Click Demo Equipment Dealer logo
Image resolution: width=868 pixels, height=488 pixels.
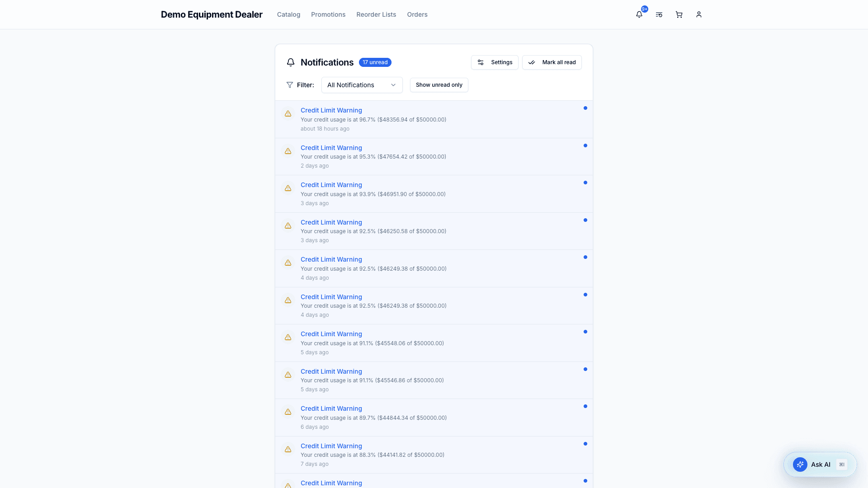coord(212,14)
